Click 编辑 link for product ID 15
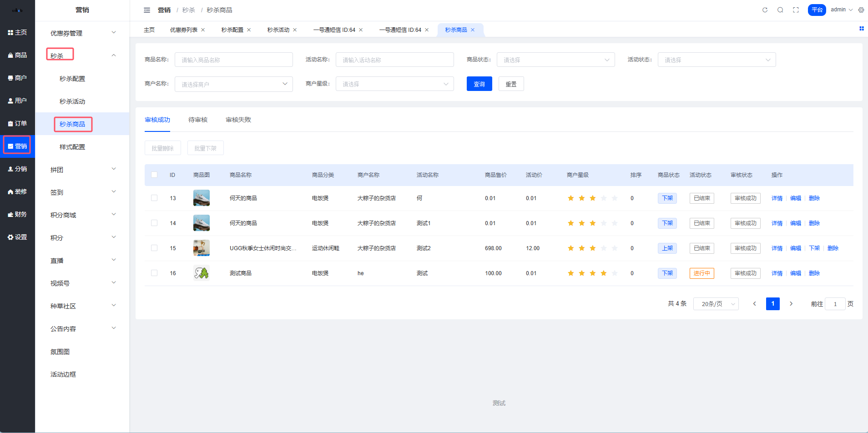The height and width of the screenshot is (433, 868). click(795, 248)
